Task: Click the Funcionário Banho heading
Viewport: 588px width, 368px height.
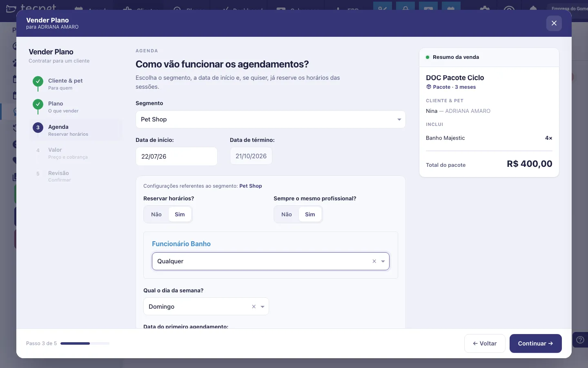Action: click(x=181, y=244)
